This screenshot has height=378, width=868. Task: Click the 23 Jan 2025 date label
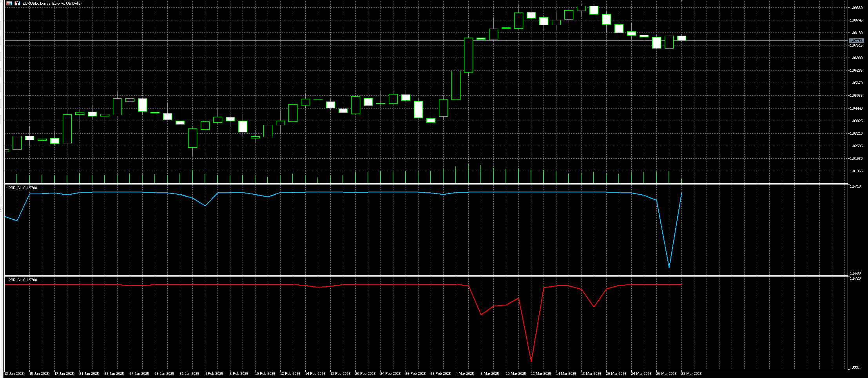[114, 374]
